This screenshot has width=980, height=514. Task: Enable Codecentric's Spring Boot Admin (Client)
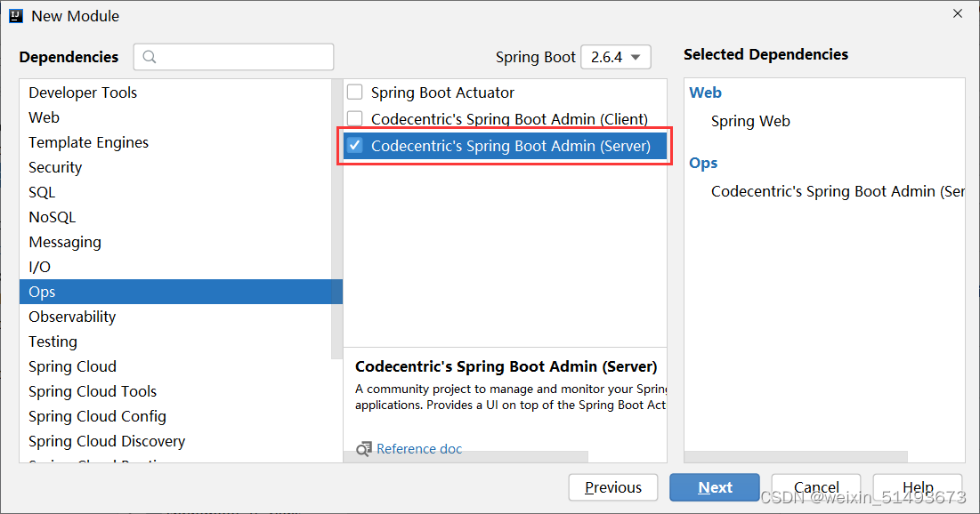click(x=353, y=119)
